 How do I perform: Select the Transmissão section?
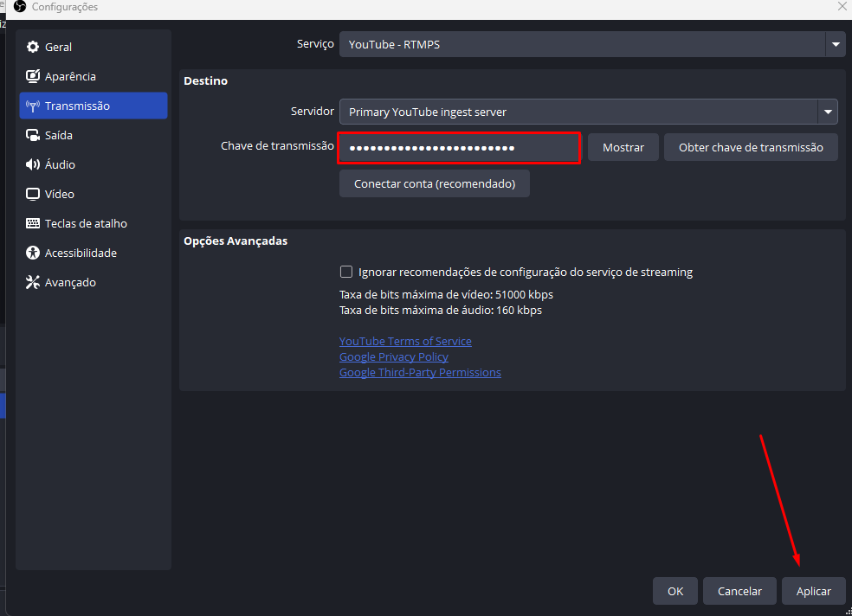pyautogui.click(x=94, y=106)
